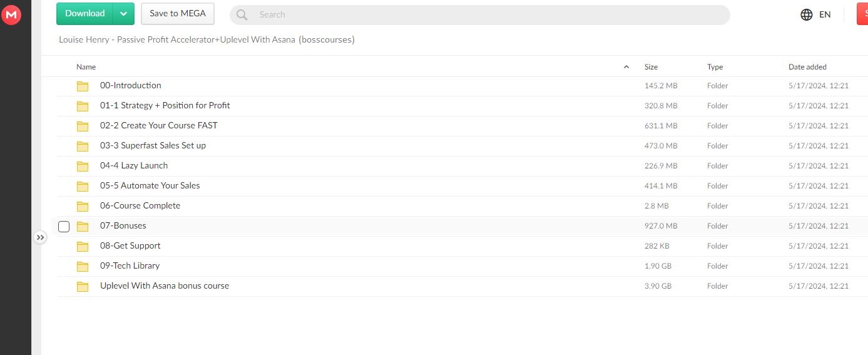This screenshot has height=355, width=868.
Task: Focus the Search input field
Action: pyautogui.click(x=488, y=14)
